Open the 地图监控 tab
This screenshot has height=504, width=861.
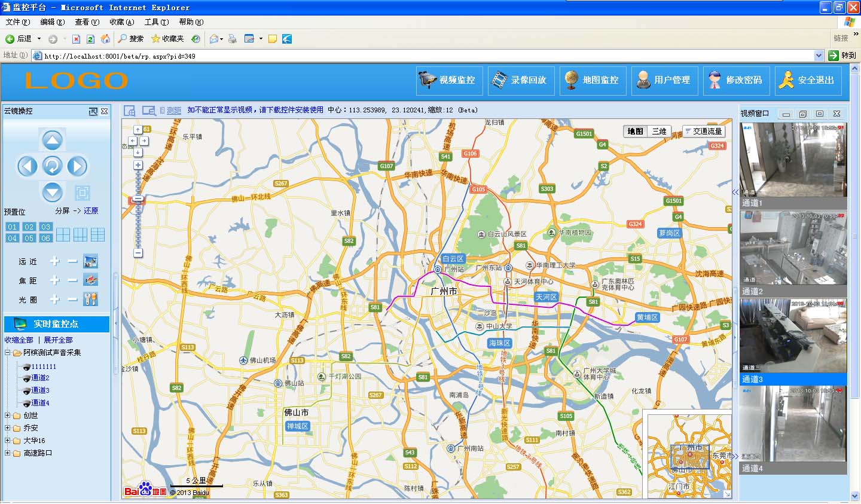point(593,80)
